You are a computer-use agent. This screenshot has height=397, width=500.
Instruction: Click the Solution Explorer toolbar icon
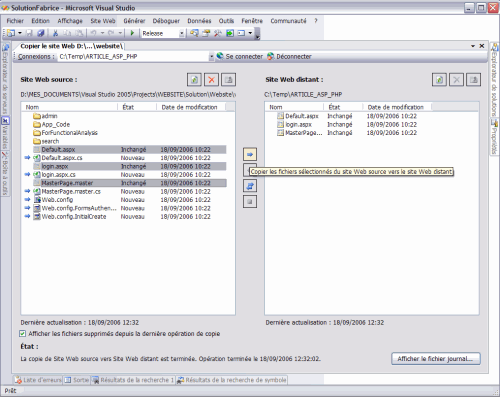pyautogui.click(x=194, y=33)
